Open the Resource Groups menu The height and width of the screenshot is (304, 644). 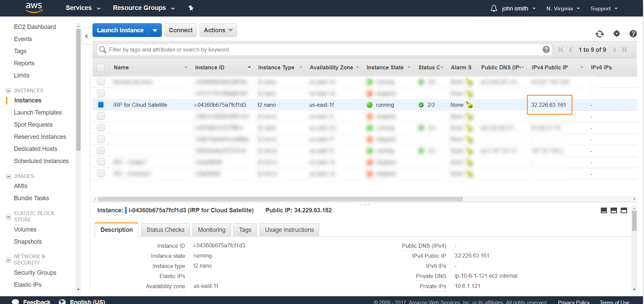[144, 8]
